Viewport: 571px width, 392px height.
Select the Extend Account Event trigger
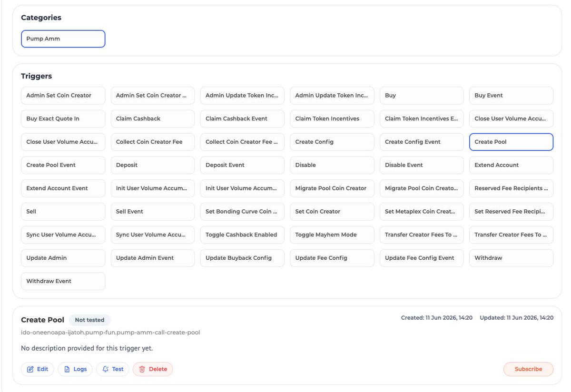click(x=63, y=188)
